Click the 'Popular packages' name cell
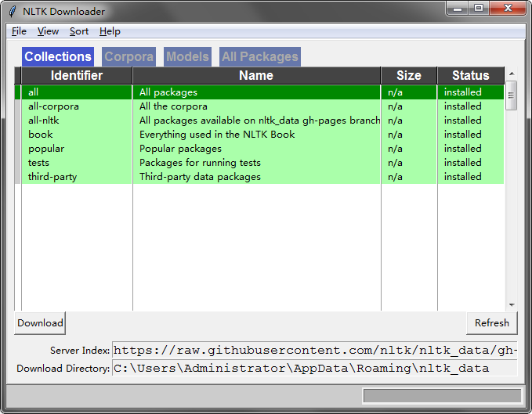 (x=256, y=149)
